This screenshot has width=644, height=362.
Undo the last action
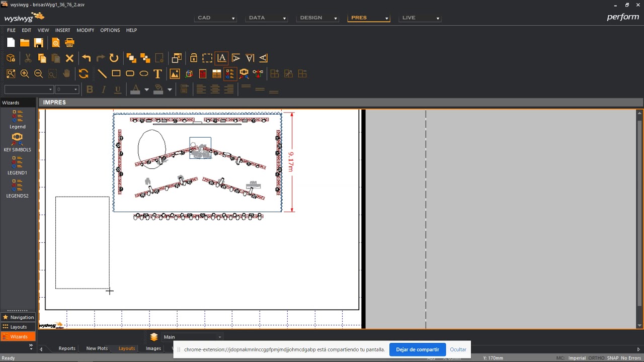(87, 58)
